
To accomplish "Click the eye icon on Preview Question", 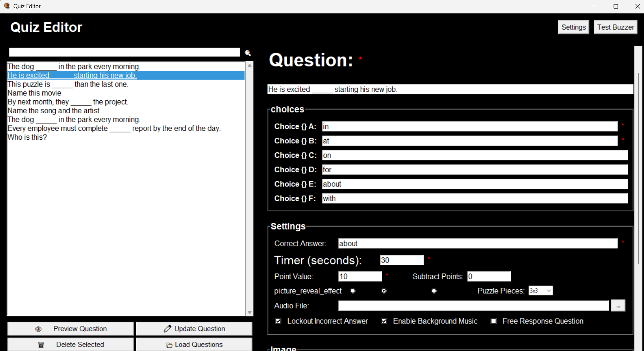I will coord(38,329).
